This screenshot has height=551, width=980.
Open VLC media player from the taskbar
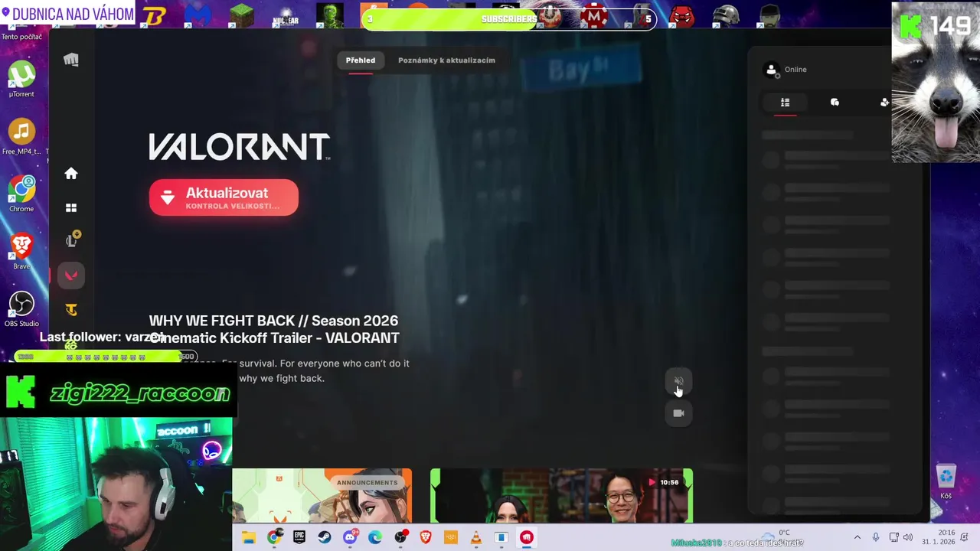pyautogui.click(x=476, y=538)
